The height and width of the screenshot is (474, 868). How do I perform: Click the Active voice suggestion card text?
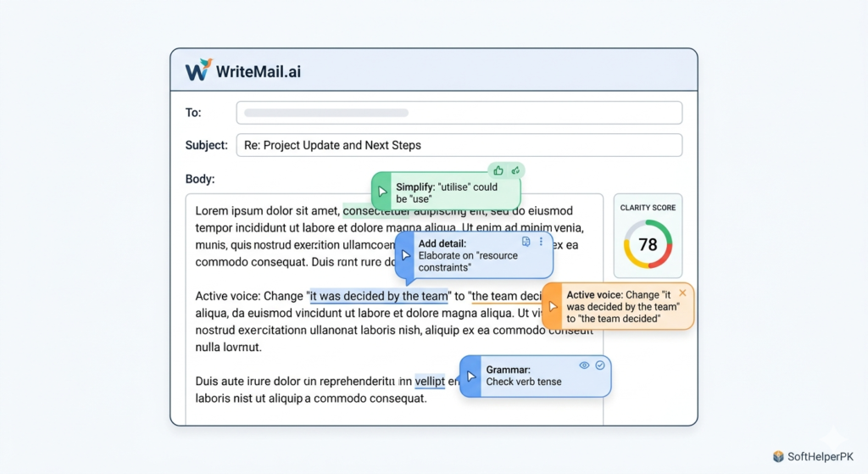point(622,307)
